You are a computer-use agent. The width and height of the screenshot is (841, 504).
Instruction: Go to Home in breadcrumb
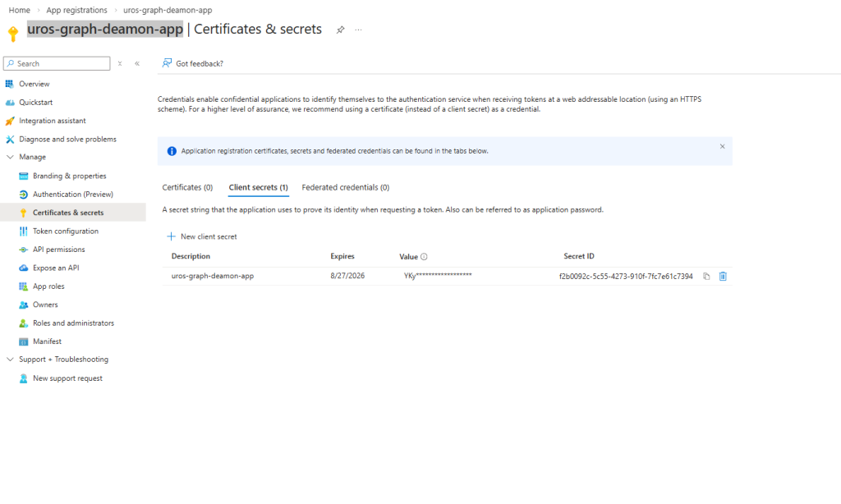coord(19,10)
